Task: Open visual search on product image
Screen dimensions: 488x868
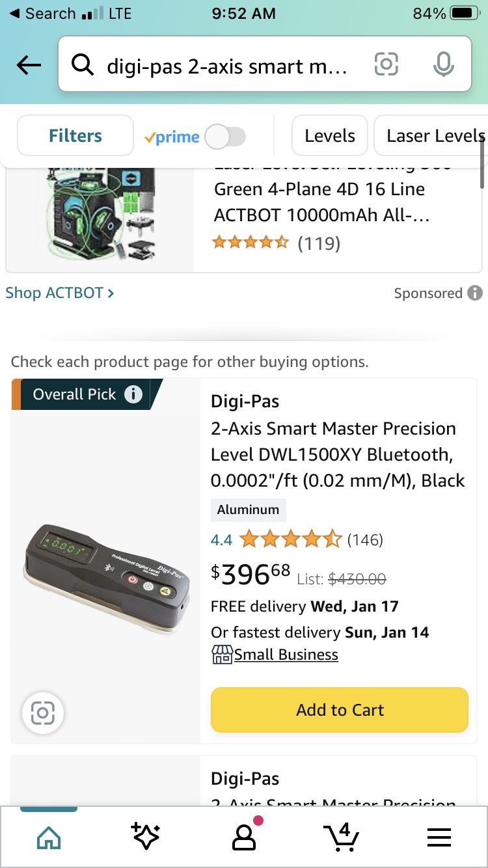Action: coord(43,713)
